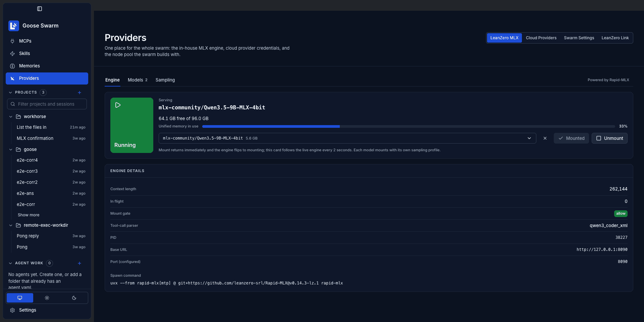Viewport: 644px width, 322px height.
Task: Collapse the remote-exec-workdir project chevron
Action: click(x=11, y=225)
